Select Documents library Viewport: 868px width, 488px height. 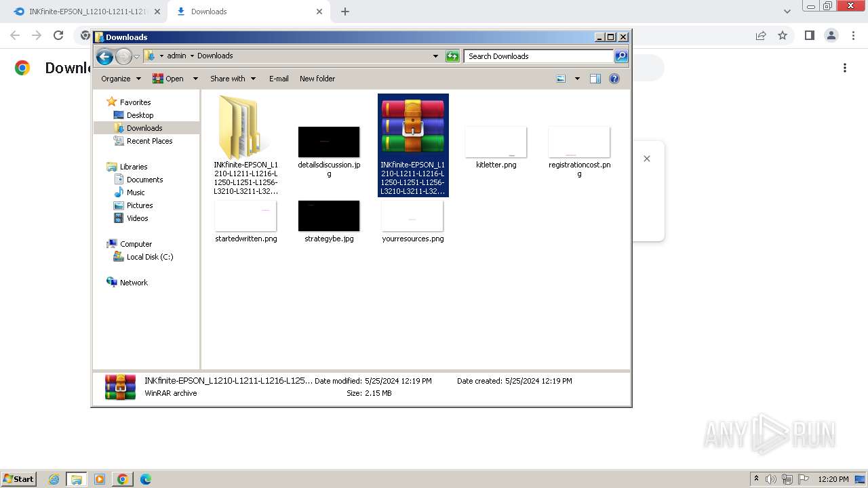pyautogui.click(x=144, y=180)
